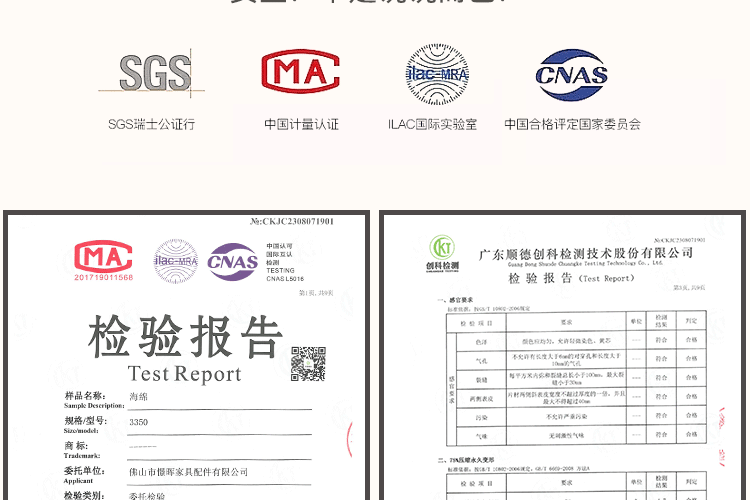Click the SGS瑞士公证行 caption
Image resolution: width=750 pixels, height=500 pixels.
click(152, 124)
